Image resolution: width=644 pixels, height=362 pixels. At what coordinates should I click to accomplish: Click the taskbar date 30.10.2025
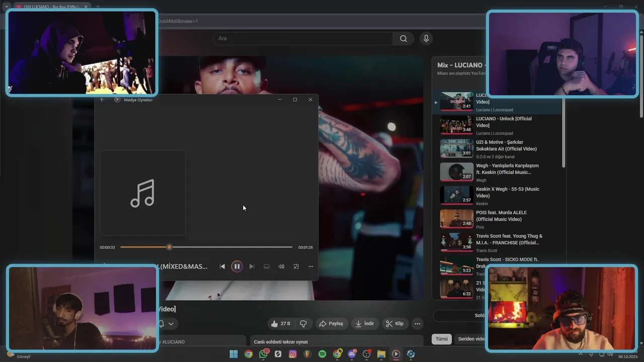[627, 356]
